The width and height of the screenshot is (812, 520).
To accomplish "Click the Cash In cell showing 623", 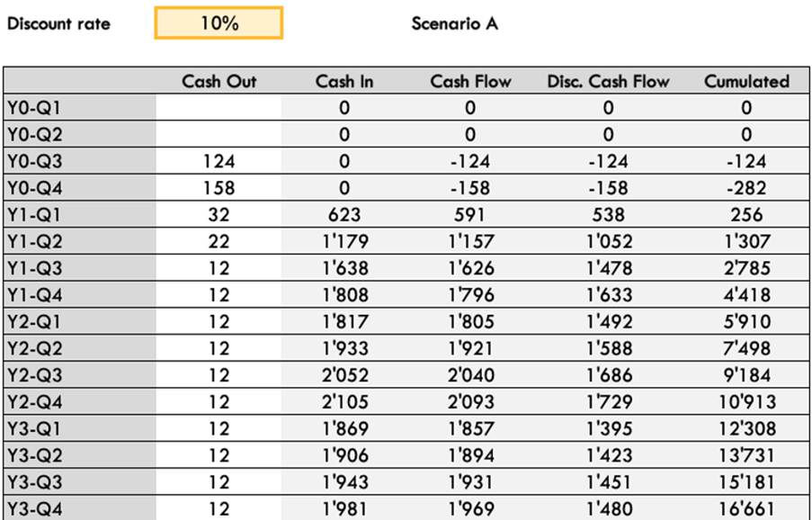I will point(344,215).
